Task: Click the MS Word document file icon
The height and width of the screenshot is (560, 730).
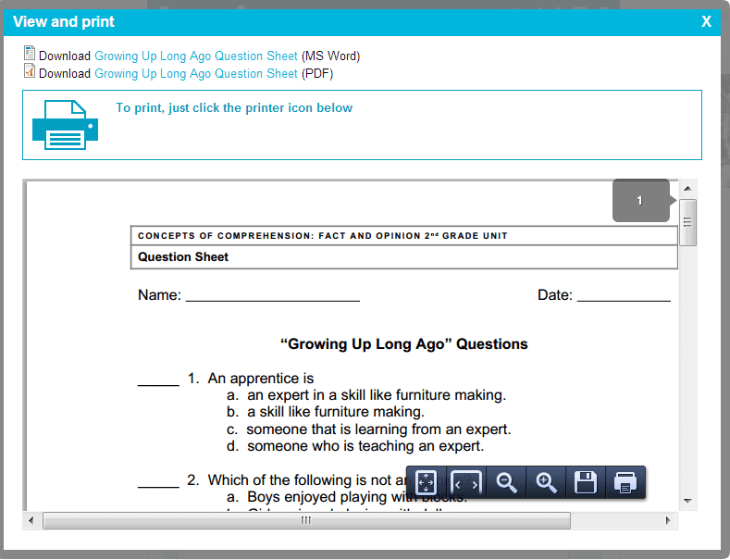Action: [30, 53]
